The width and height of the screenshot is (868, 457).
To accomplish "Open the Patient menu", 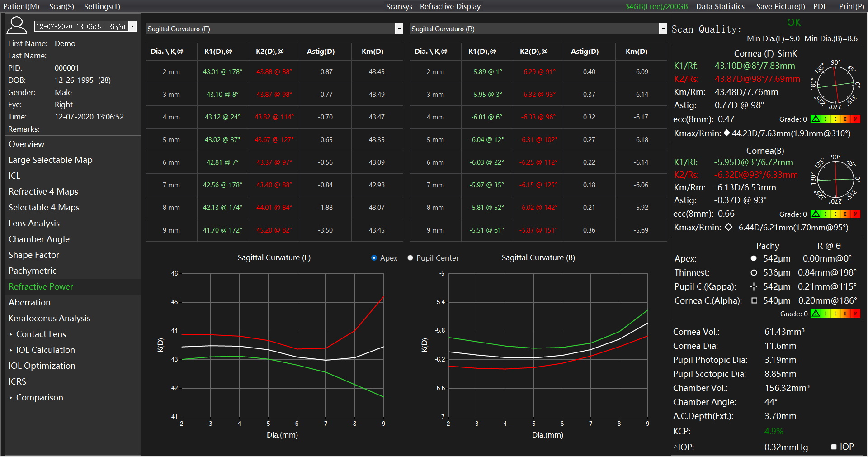I will point(21,6).
